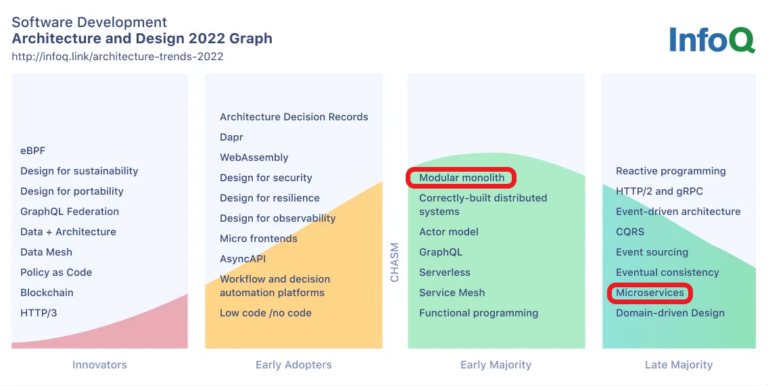Click the Micro frontends entry
768x386 pixels.
tap(258, 239)
